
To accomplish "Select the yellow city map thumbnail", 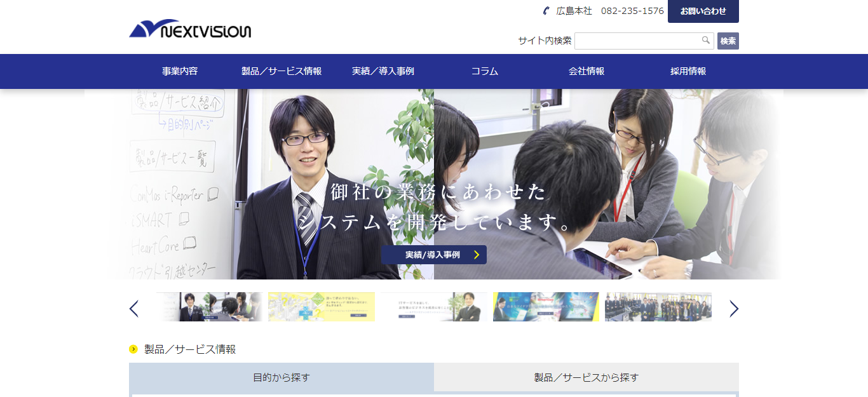I will (322, 307).
